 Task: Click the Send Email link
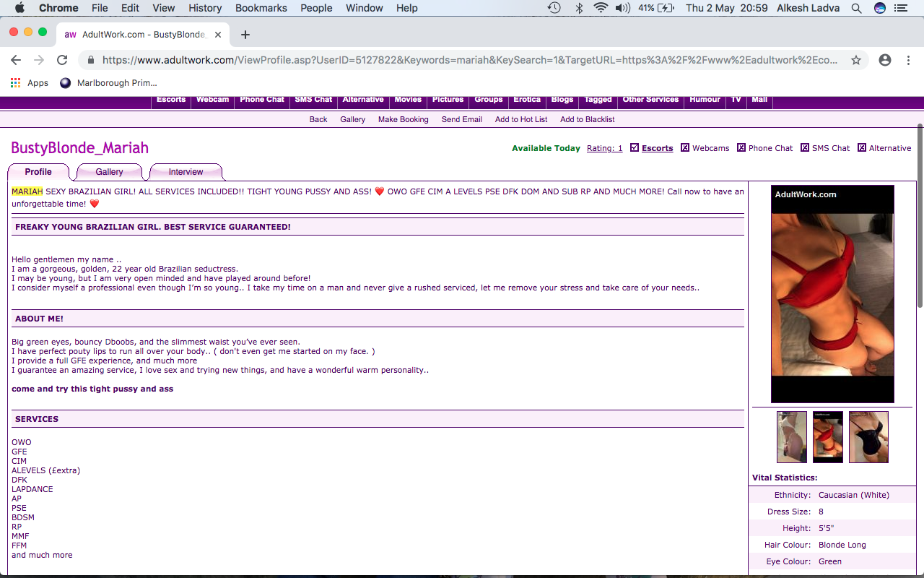462,119
